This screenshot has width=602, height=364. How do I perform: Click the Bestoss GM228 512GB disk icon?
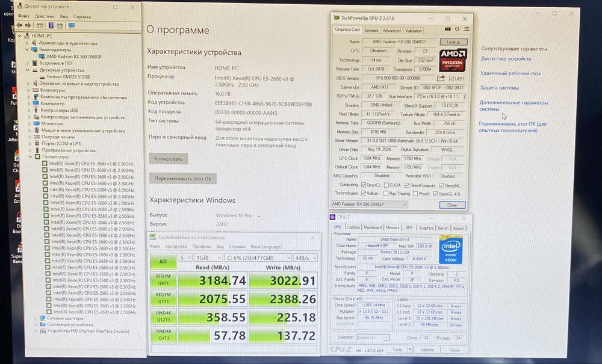pos(42,77)
